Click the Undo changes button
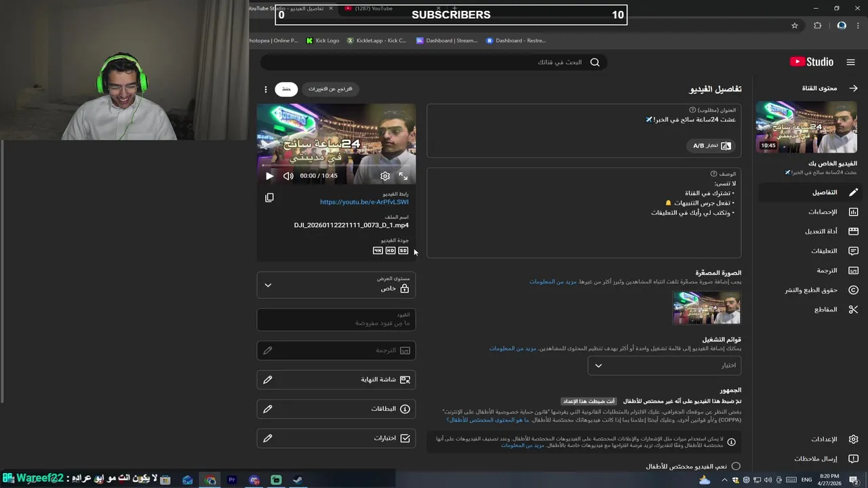Screen dimensions: 868x488 coord(330,89)
